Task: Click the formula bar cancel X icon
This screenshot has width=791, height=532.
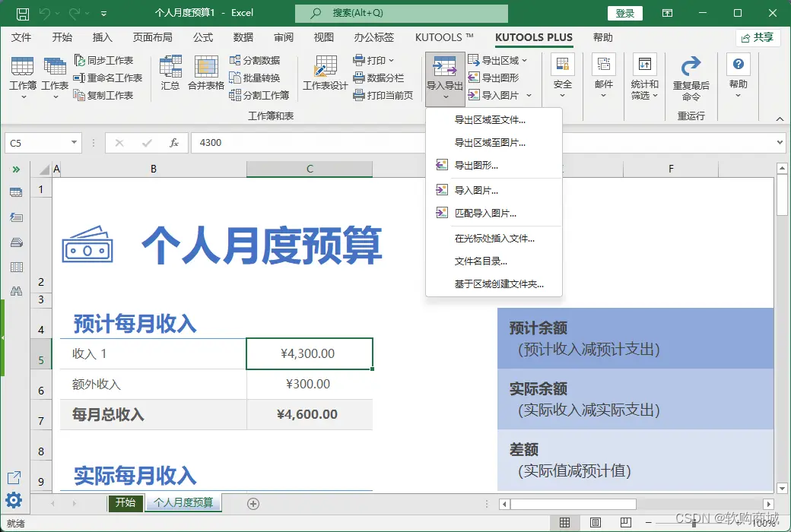Action: (x=119, y=143)
